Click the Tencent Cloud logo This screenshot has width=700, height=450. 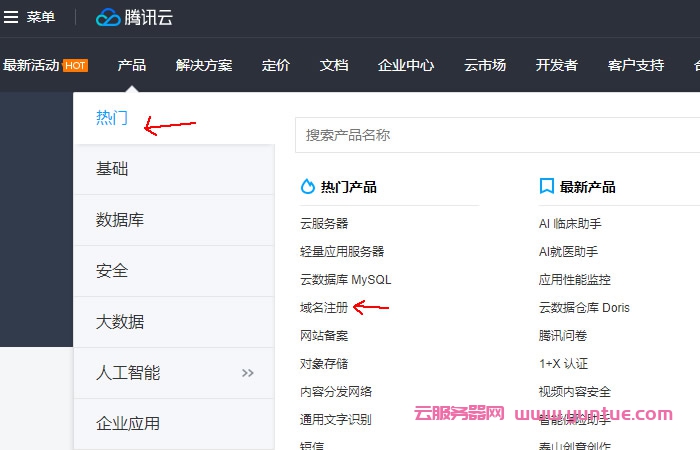tap(136, 17)
